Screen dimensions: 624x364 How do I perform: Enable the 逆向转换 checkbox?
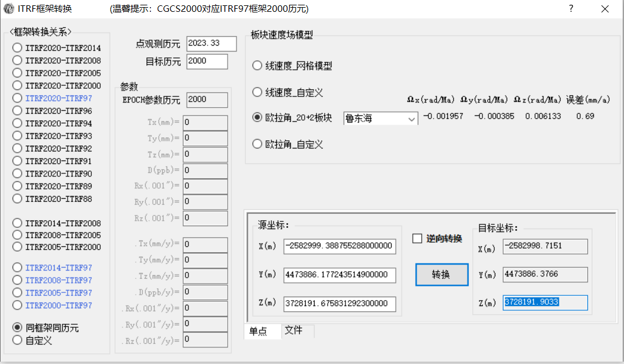pyautogui.click(x=417, y=239)
